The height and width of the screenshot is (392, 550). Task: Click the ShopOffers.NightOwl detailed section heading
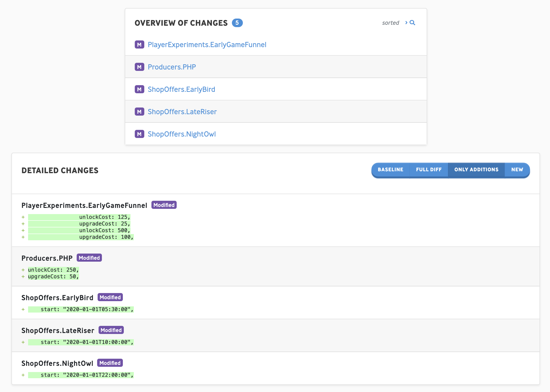[57, 363]
